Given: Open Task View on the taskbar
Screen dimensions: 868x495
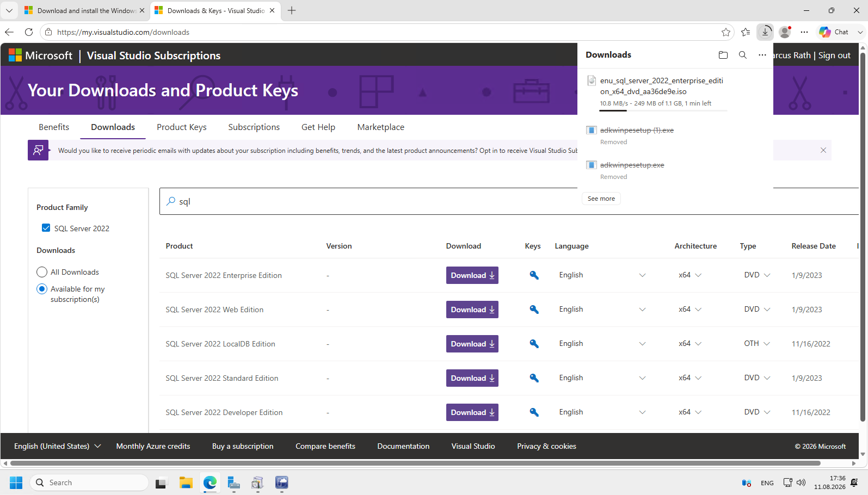Looking at the screenshot, I should coord(162,482).
